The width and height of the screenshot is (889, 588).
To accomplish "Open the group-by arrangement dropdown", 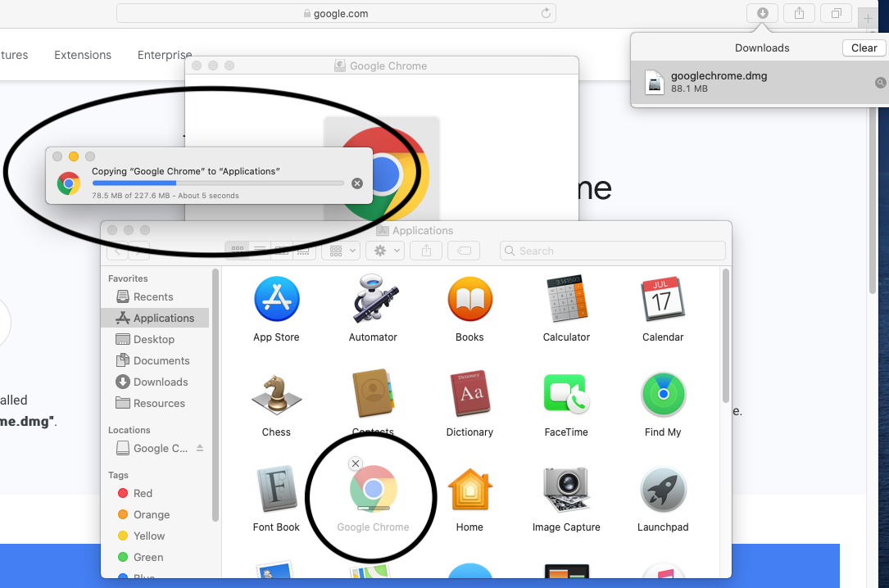I will (342, 251).
